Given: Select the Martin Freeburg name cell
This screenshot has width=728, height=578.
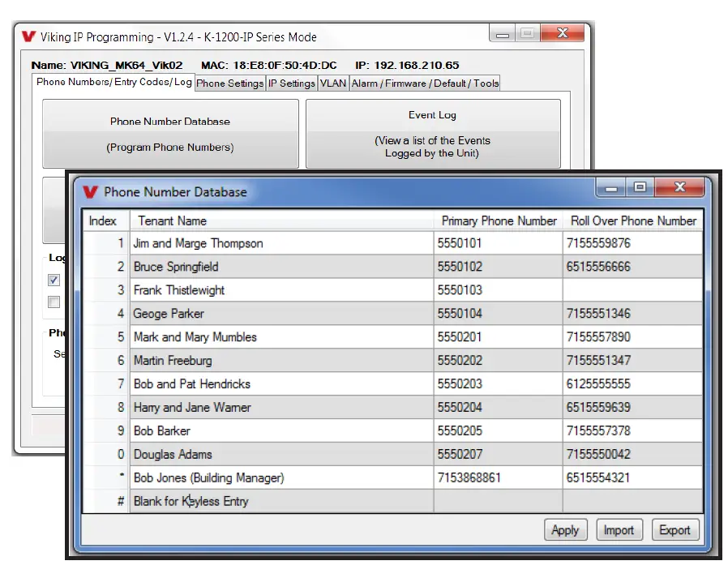Looking at the screenshot, I should point(281,360).
